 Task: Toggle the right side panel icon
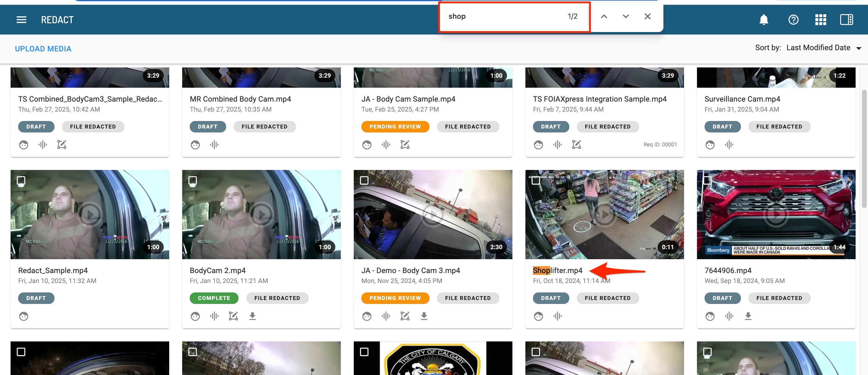click(x=846, y=20)
